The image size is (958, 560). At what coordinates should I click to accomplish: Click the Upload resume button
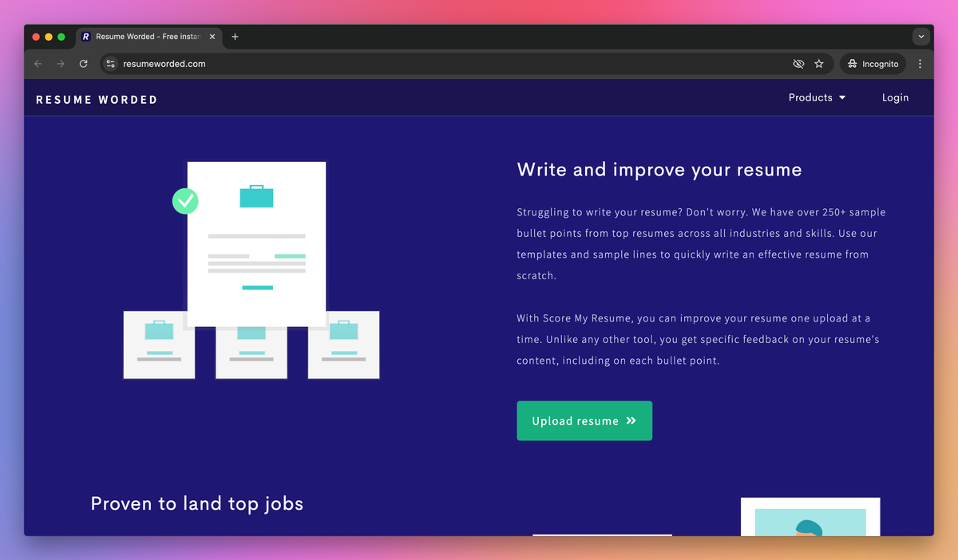click(584, 420)
